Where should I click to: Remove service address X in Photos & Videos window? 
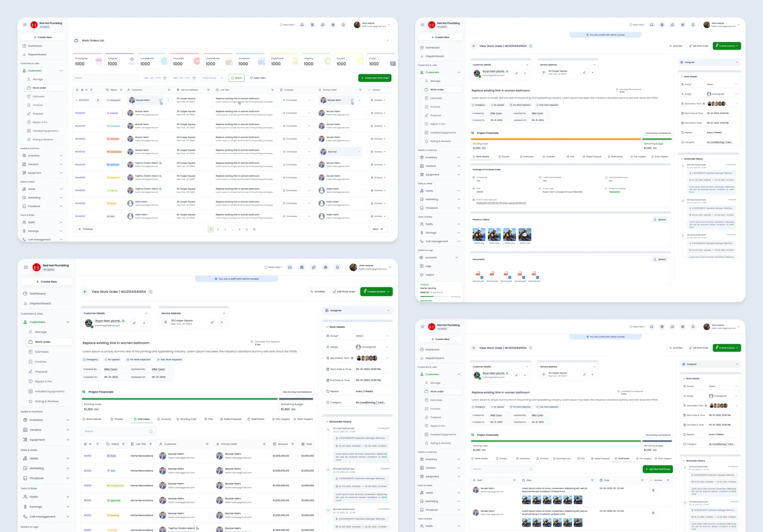[593, 73]
